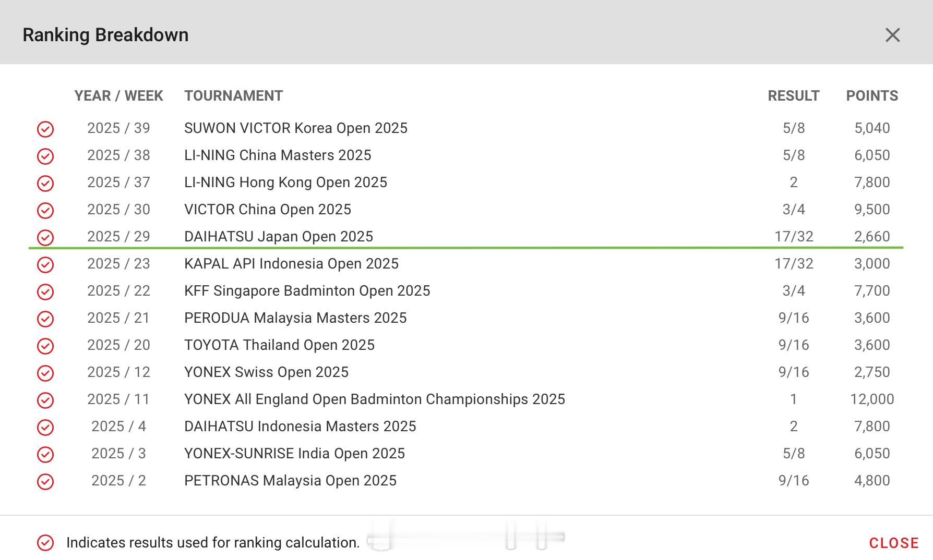The height and width of the screenshot is (560, 933).
Task: Click the check icon for KAPAL API Indonesia Open 2025
Action: [45, 264]
